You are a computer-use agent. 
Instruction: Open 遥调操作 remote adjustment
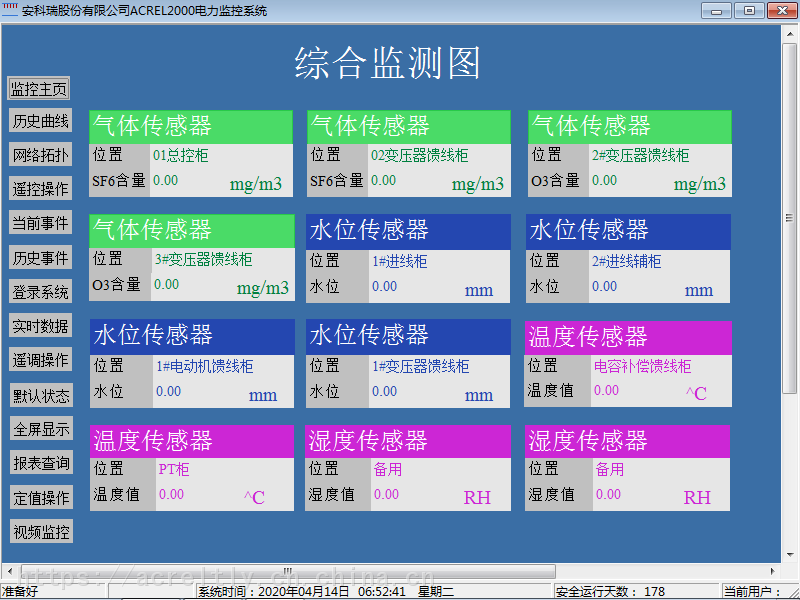pyautogui.click(x=40, y=360)
